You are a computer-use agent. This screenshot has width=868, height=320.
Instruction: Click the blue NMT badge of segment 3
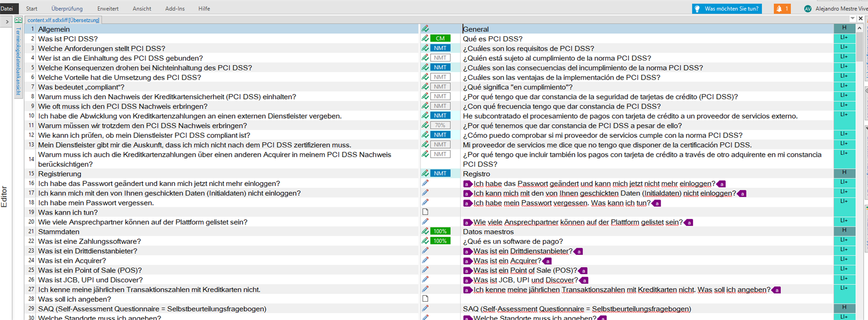(x=440, y=48)
